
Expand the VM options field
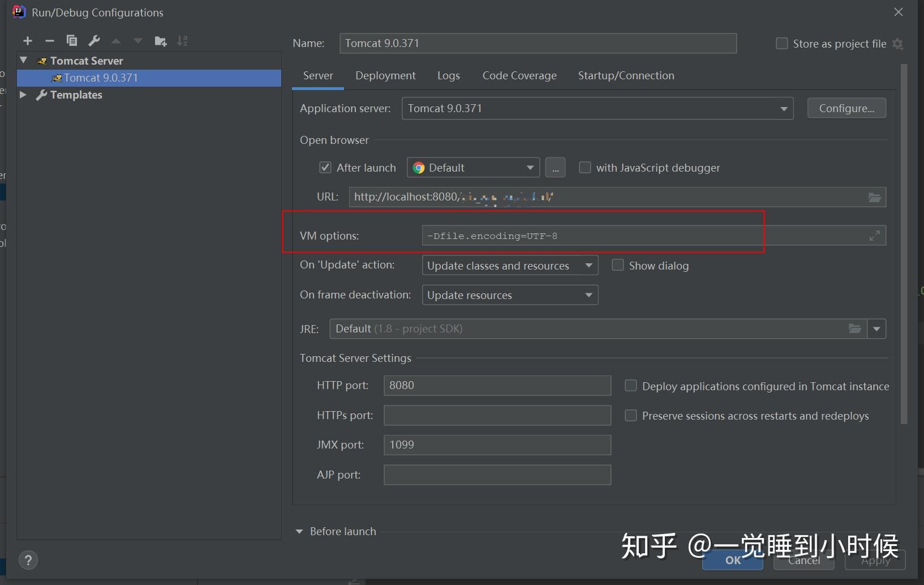tap(875, 236)
